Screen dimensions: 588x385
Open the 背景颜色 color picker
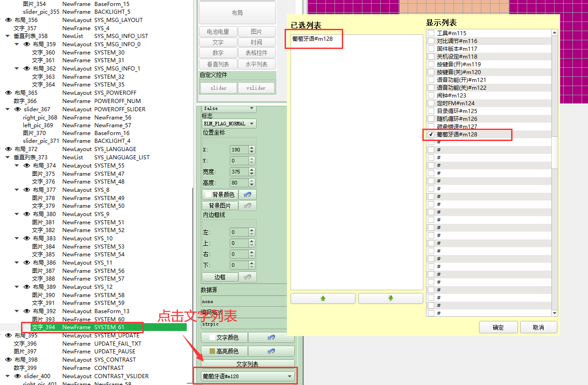(x=220, y=195)
